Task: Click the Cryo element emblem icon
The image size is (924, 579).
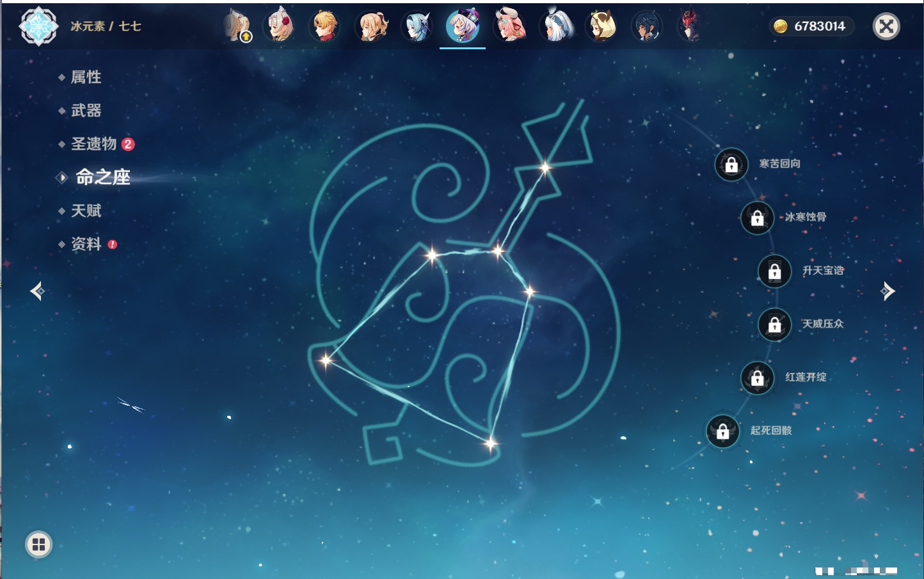Action: click(x=38, y=26)
